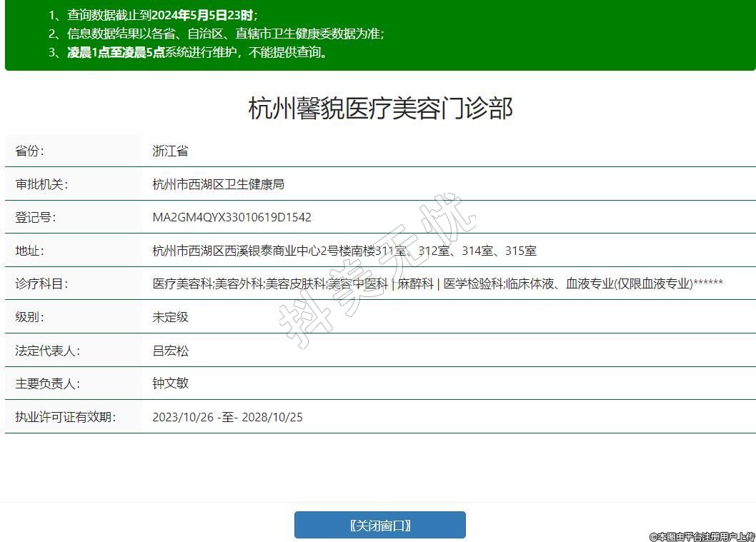Click the 主要负责人 row label
Viewport: 756px width, 542px height.
coord(47,383)
